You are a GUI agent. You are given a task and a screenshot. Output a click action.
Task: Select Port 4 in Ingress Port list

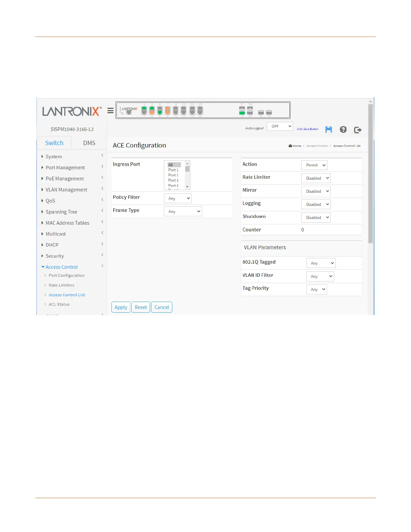tap(174, 186)
